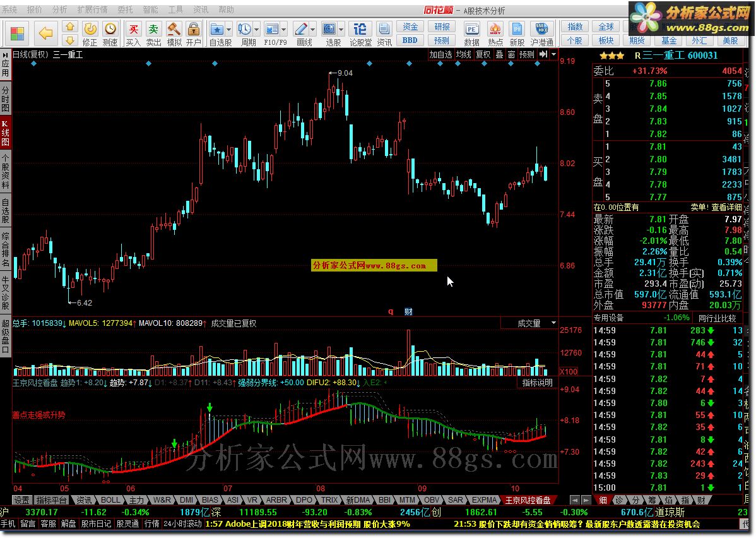Click the 设置 settings button at bottom

21,500
